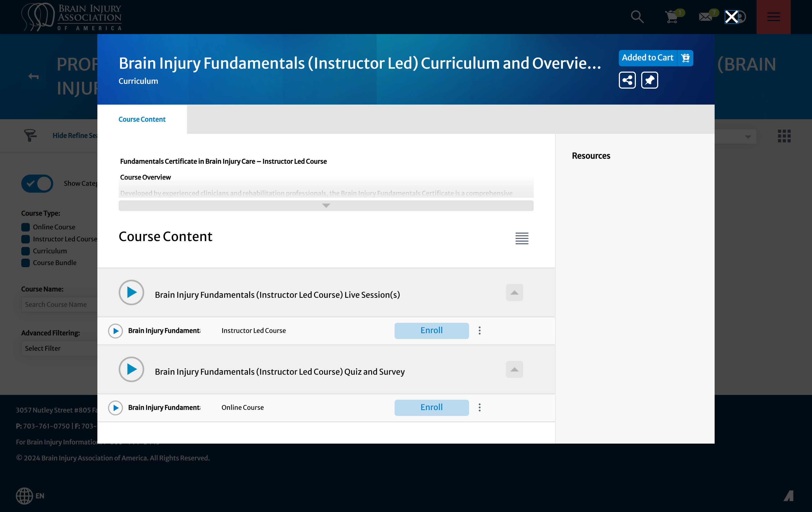
Task: Open the search magnifier in the header
Action: coord(637,17)
